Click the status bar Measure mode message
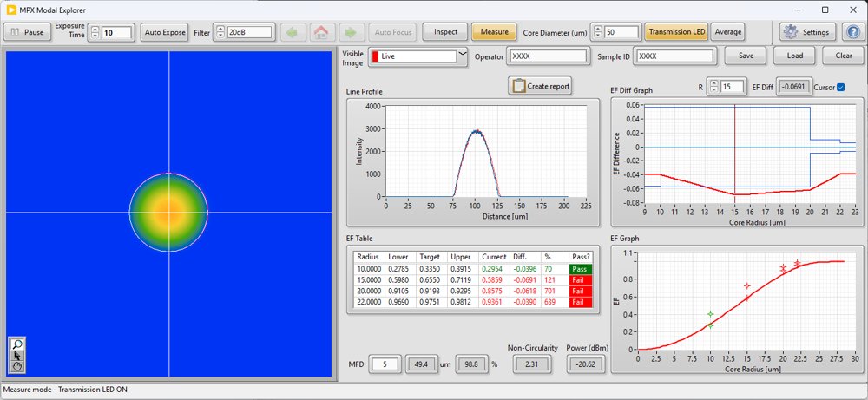This screenshot has height=400, width=868. point(65,390)
